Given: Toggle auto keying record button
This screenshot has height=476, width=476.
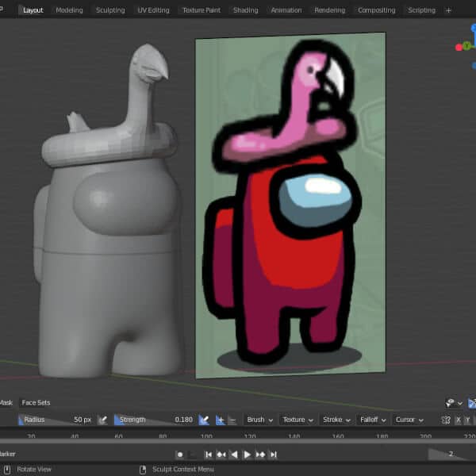Looking at the screenshot, I should (x=180, y=455).
